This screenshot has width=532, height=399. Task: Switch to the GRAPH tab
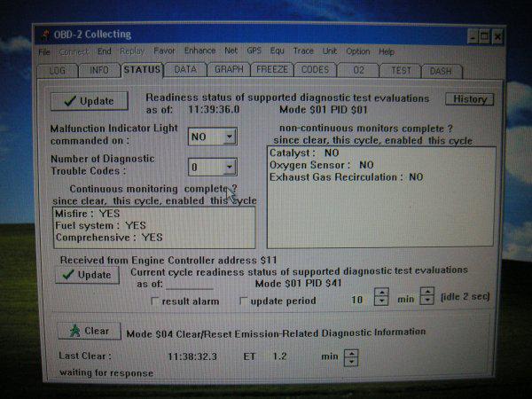[229, 69]
